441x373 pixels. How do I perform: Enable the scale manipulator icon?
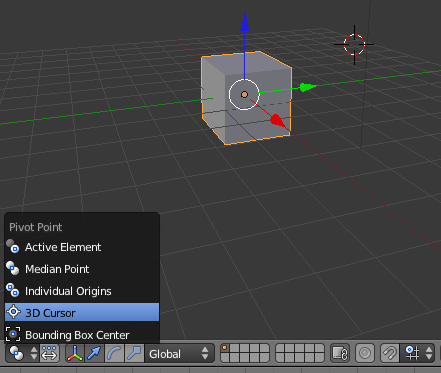coord(134,353)
